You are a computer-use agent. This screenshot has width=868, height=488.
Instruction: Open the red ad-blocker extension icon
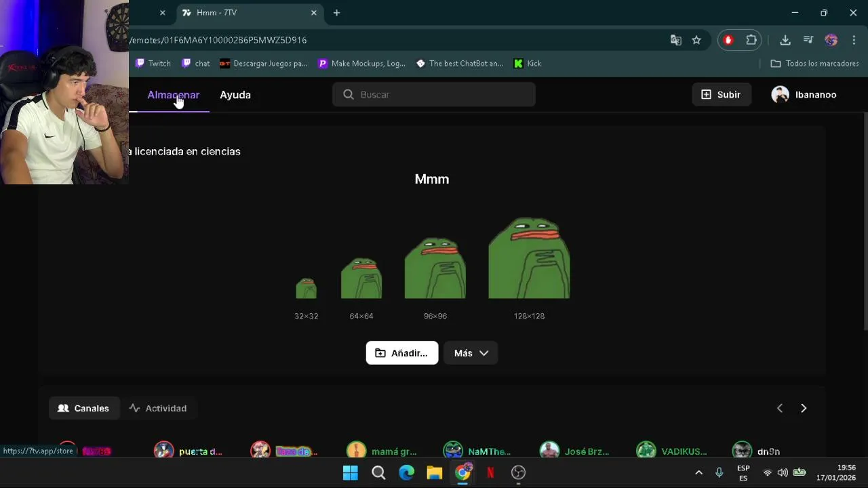(728, 40)
